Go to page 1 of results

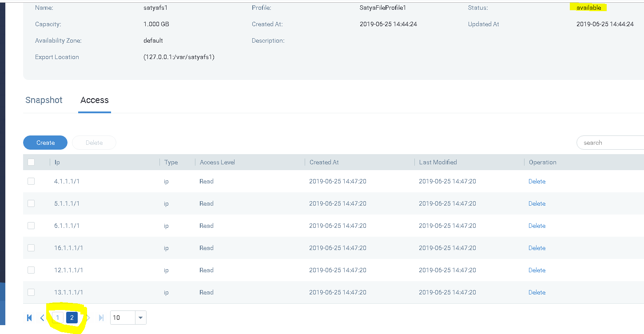tap(57, 318)
